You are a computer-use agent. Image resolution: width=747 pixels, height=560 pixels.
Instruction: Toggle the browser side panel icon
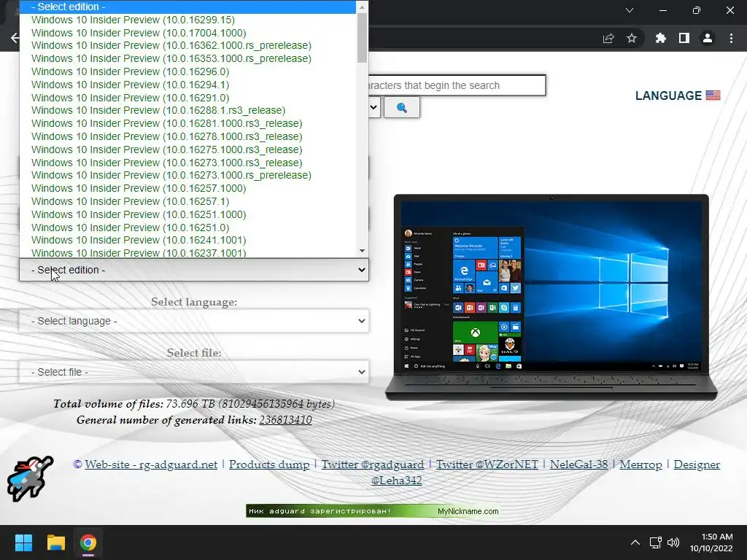click(x=684, y=38)
